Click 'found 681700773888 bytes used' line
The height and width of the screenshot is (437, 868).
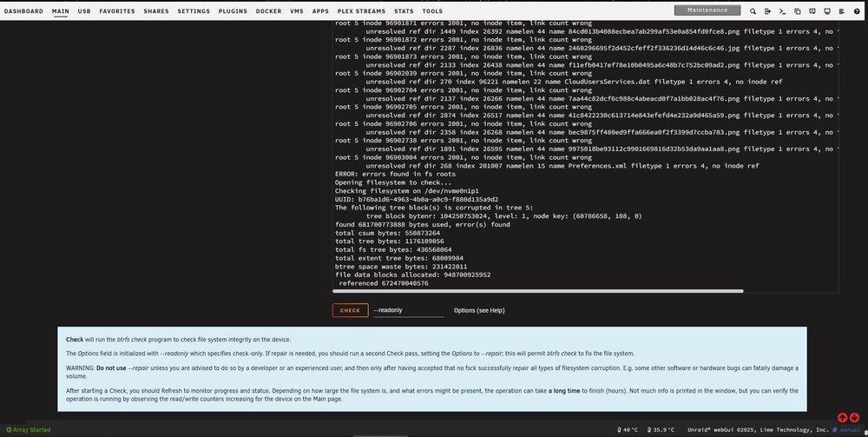pyautogui.click(x=423, y=224)
